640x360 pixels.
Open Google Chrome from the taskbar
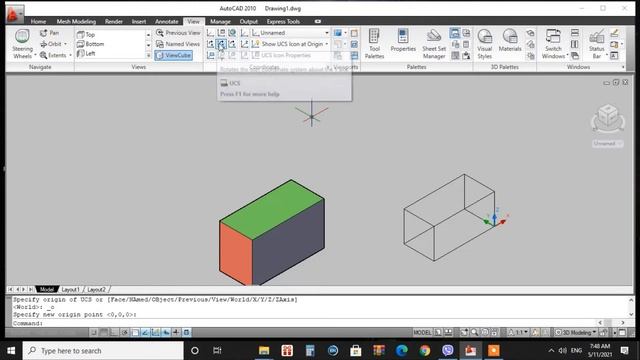tap(424, 351)
